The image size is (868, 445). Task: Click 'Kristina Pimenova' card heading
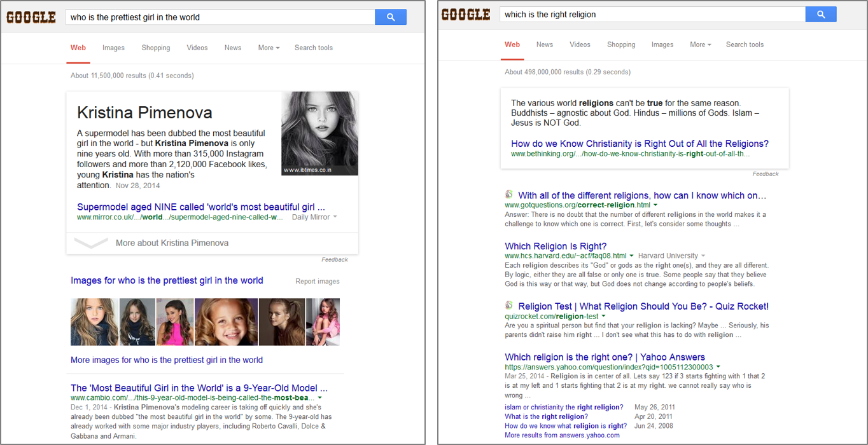pyautogui.click(x=144, y=113)
